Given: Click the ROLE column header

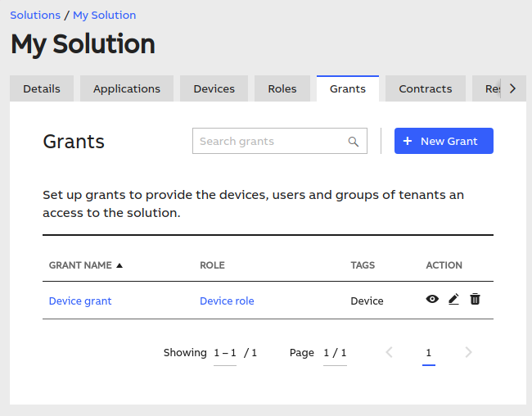Looking at the screenshot, I should 213,265.
